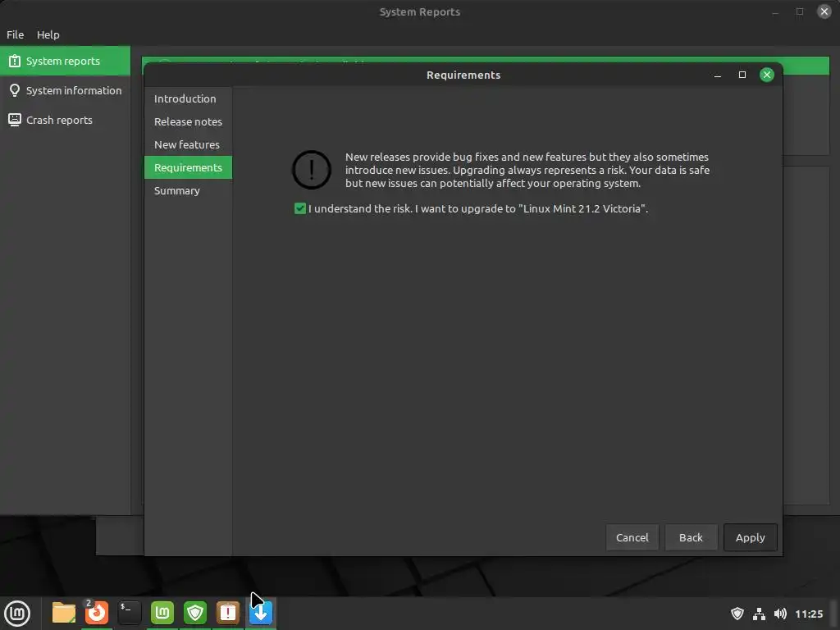Open the File menu in System Reports
This screenshot has height=630, width=840.
[x=15, y=34]
